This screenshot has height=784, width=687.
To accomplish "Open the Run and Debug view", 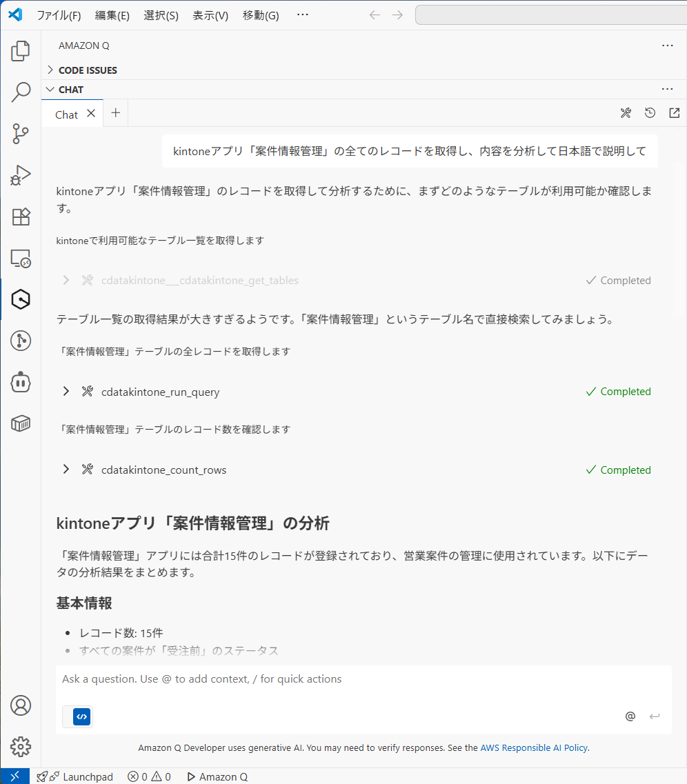I will [x=21, y=175].
